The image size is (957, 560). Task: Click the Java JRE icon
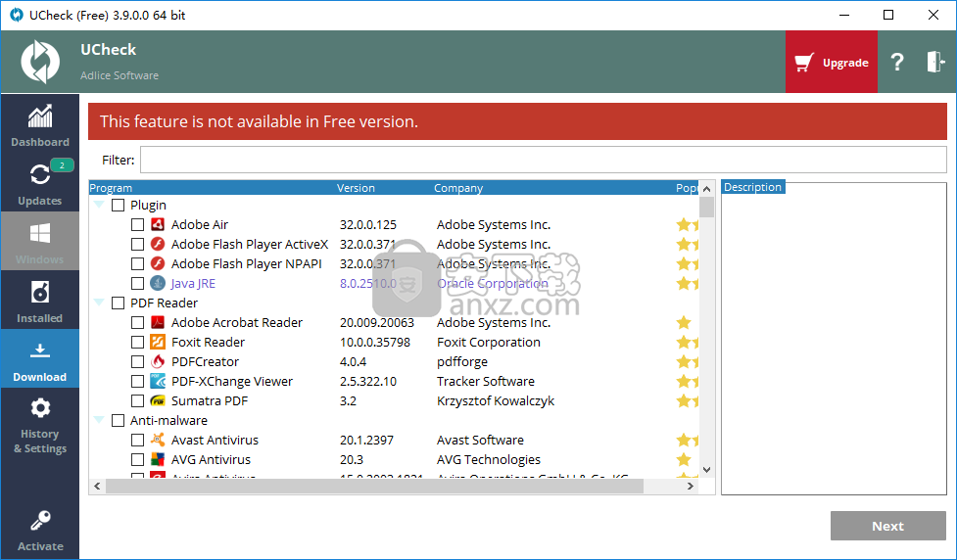click(x=158, y=283)
